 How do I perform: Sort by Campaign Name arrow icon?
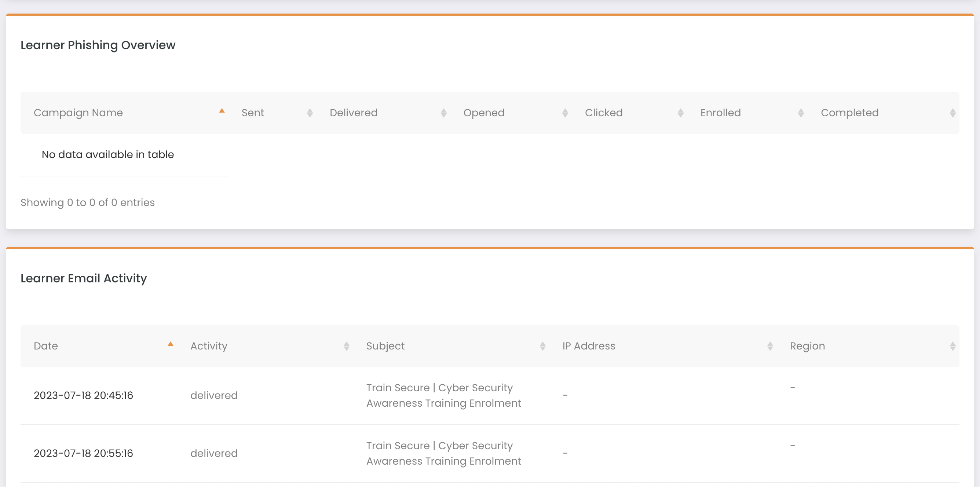222,111
